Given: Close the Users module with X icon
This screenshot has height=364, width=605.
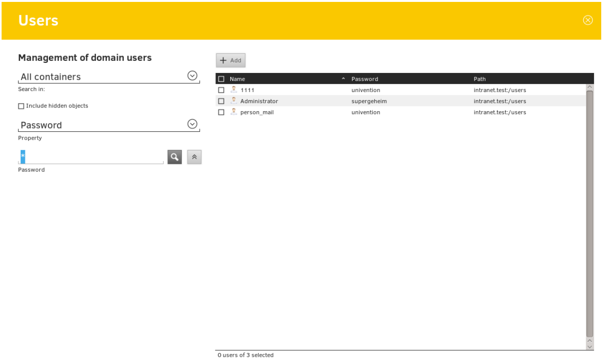Looking at the screenshot, I should pyautogui.click(x=588, y=20).
